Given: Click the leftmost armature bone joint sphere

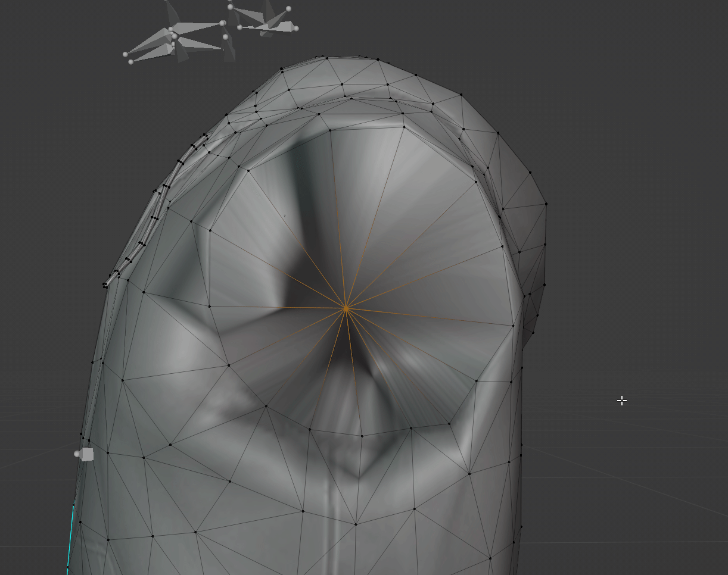Looking at the screenshot, I should [x=126, y=55].
